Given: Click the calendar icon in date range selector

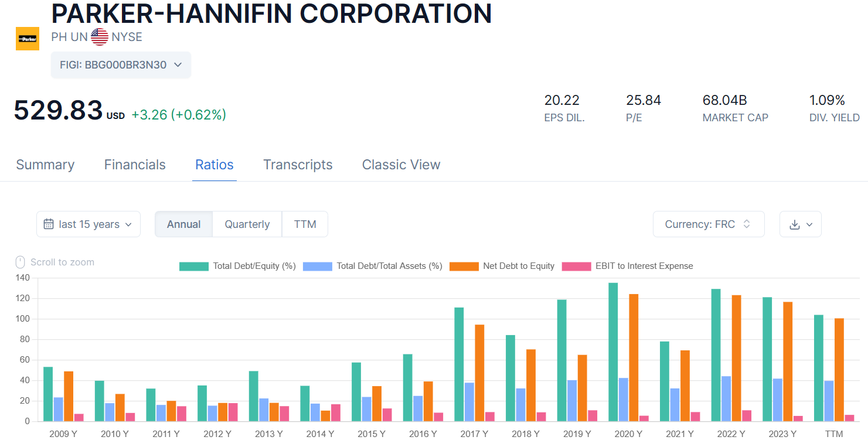Looking at the screenshot, I should pyautogui.click(x=49, y=224).
